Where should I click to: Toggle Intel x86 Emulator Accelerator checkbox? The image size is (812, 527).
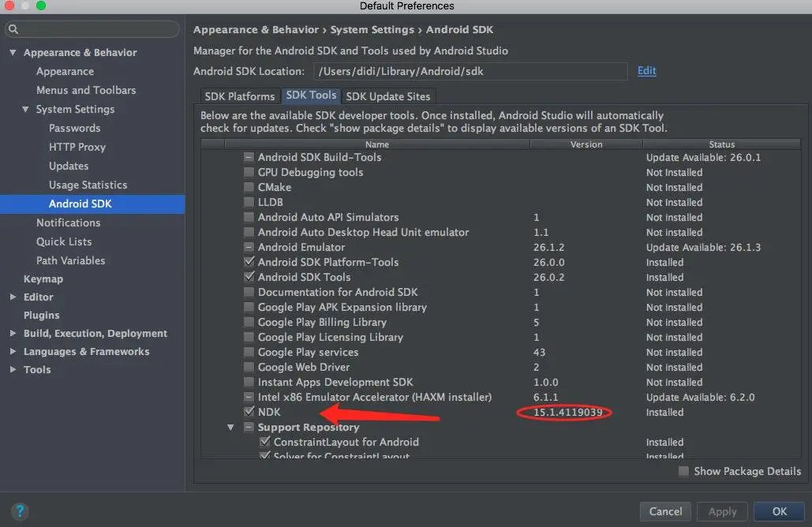tap(249, 397)
